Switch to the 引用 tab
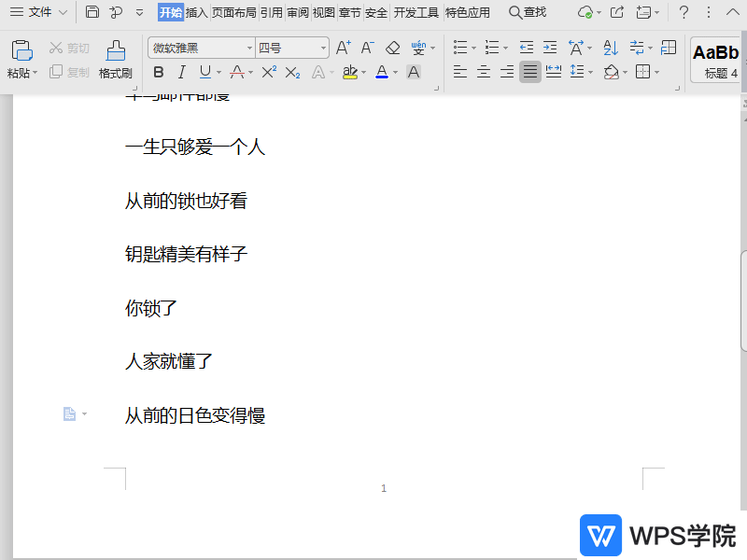Screen dimensions: 747x560 click(272, 12)
